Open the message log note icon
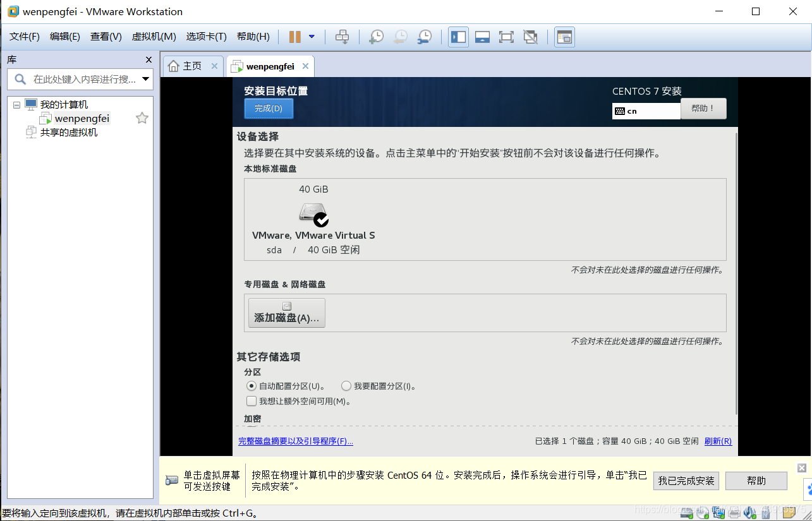Viewport: 812px width, 521px height. click(789, 512)
